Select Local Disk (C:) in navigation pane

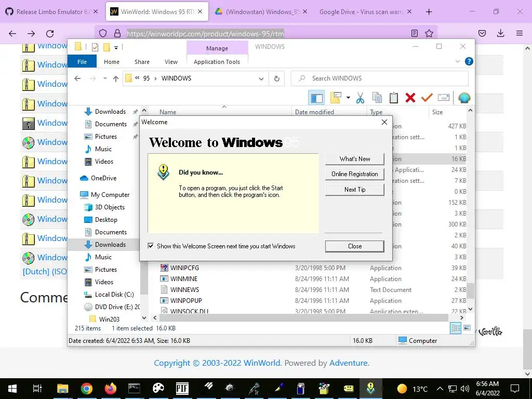coord(114,294)
